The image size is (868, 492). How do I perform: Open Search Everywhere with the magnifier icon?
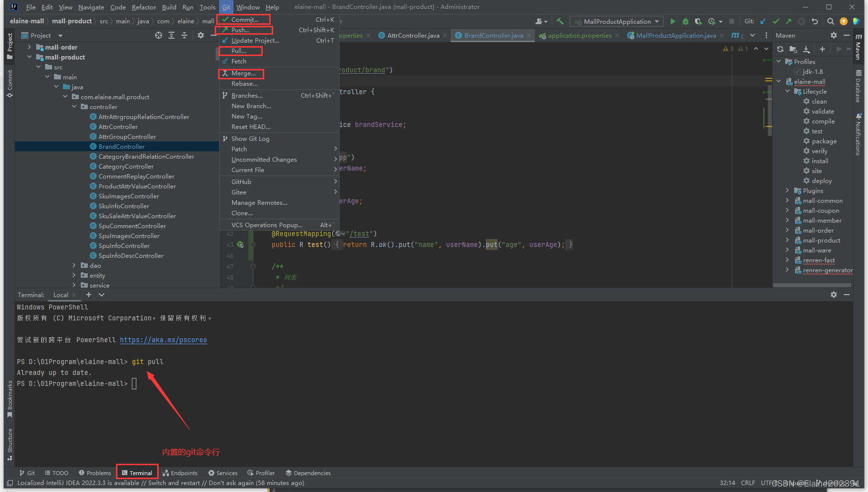point(831,21)
